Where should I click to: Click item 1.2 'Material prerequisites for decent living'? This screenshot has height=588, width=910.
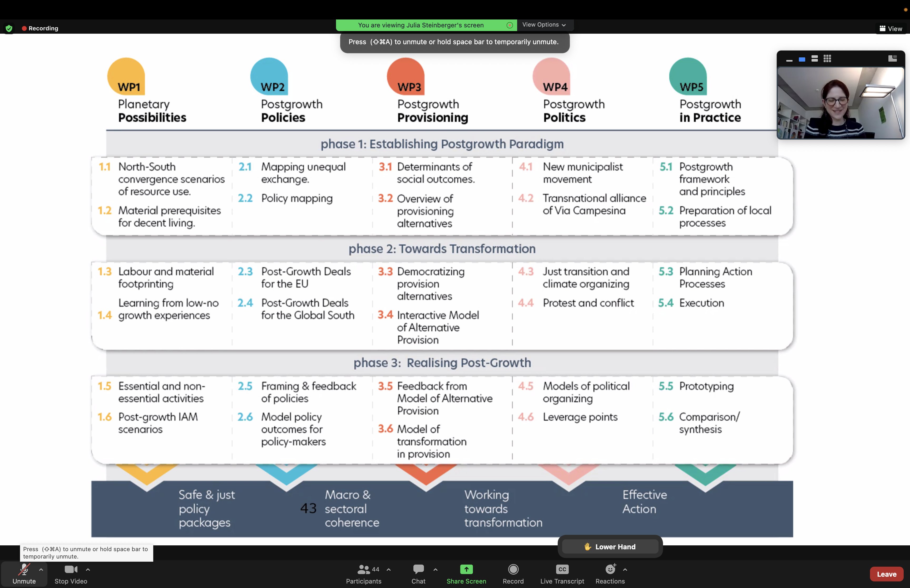(170, 217)
